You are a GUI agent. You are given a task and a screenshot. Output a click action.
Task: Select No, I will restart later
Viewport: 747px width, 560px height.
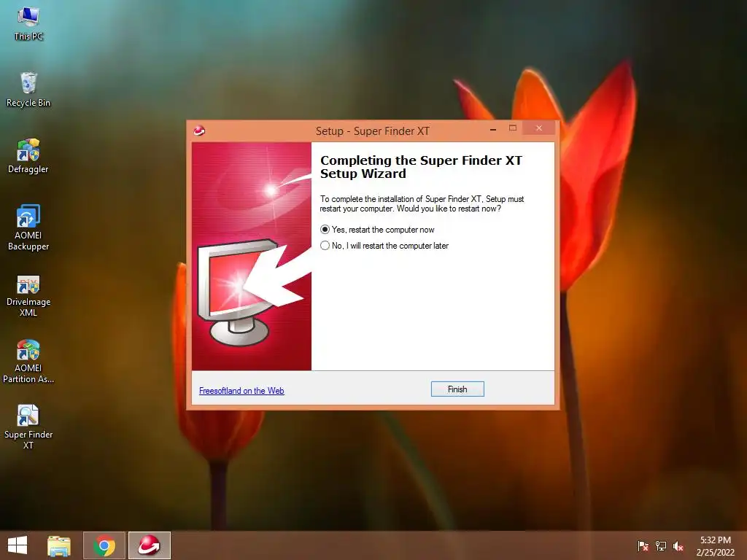(384, 246)
